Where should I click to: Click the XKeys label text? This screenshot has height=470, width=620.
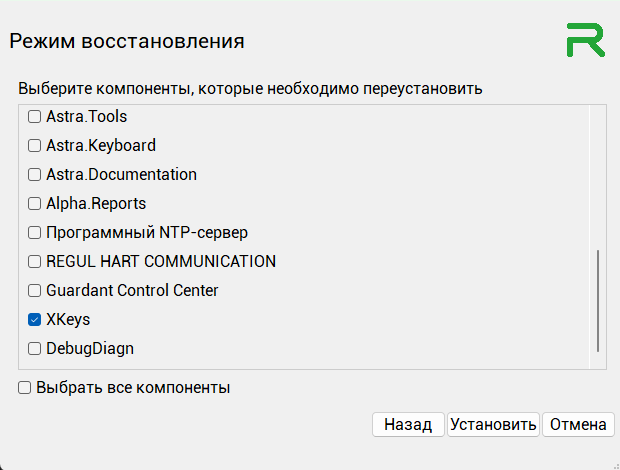(x=68, y=320)
